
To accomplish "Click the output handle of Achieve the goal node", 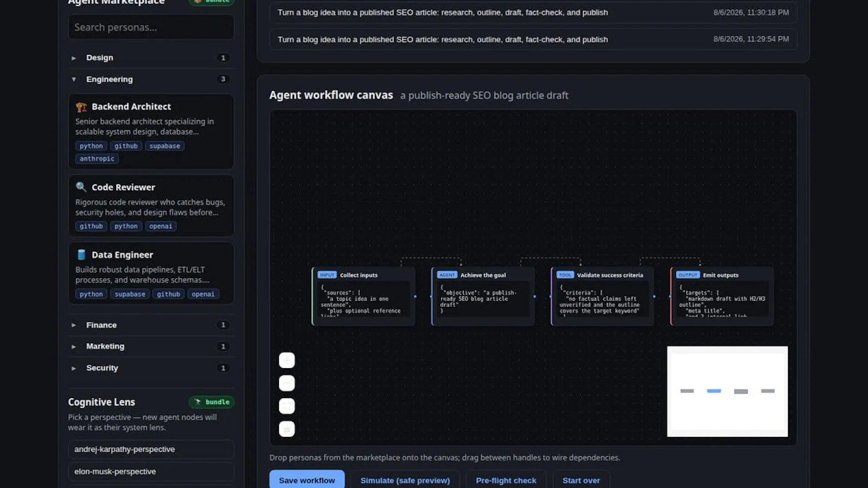I will pyautogui.click(x=535, y=297).
